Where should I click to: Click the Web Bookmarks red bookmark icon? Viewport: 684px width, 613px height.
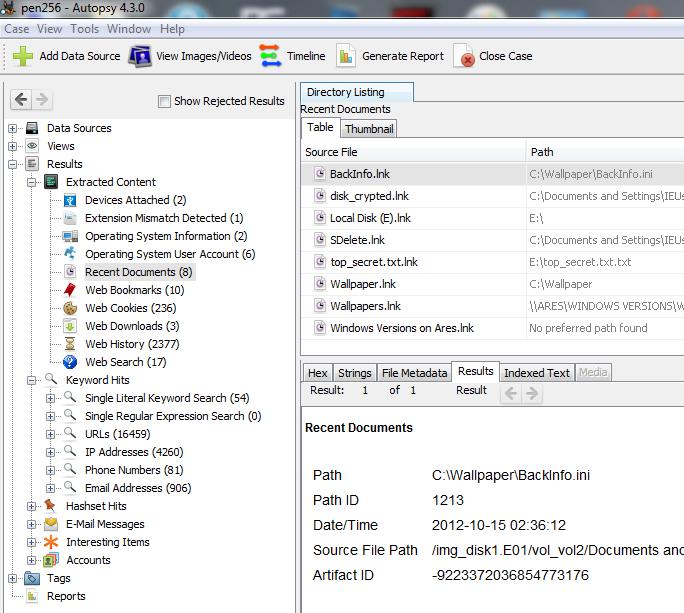coord(70,290)
